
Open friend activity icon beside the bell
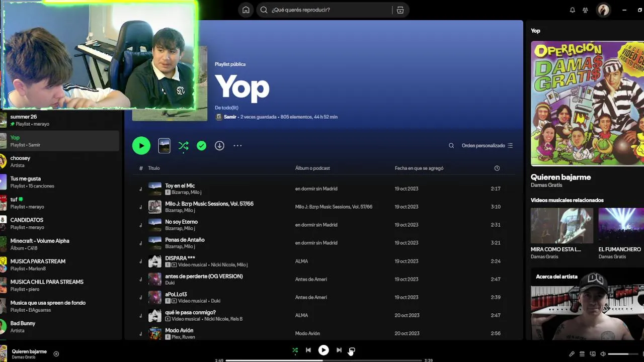[585, 10]
